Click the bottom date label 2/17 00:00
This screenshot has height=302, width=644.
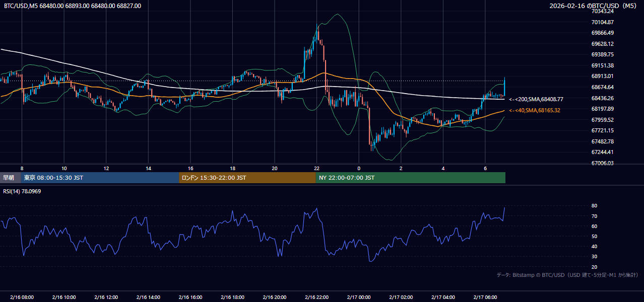(x=359, y=297)
